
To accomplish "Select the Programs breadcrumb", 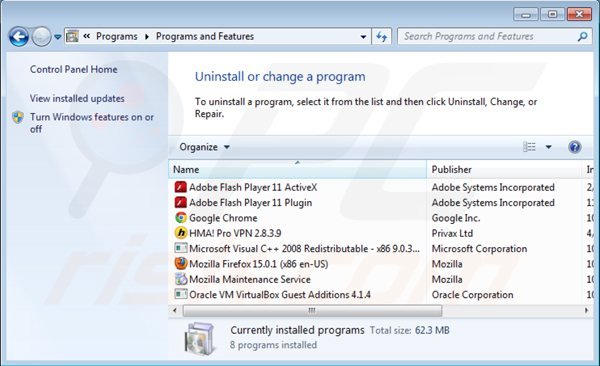I will 117,36.
